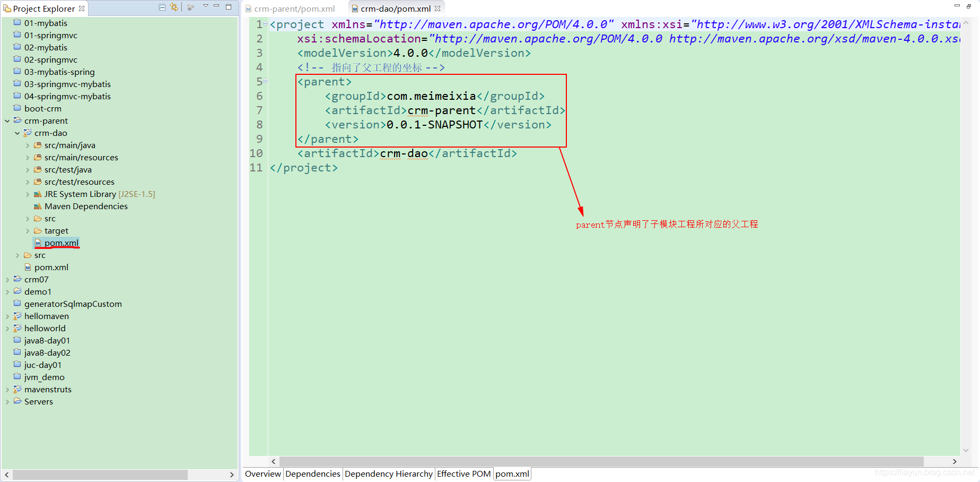Click the Focus on Active Task icon in Project Explorer
This screenshot has height=482, width=980.
click(191, 7)
